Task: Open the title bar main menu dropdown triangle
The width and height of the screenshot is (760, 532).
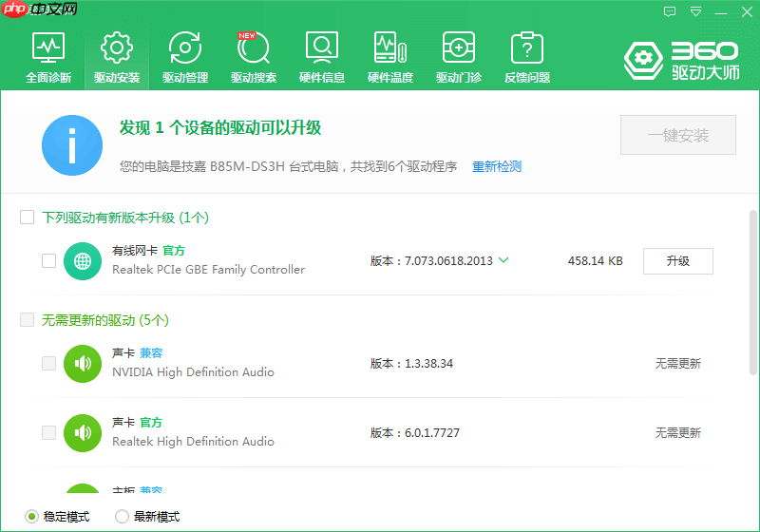Action: click(696, 12)
